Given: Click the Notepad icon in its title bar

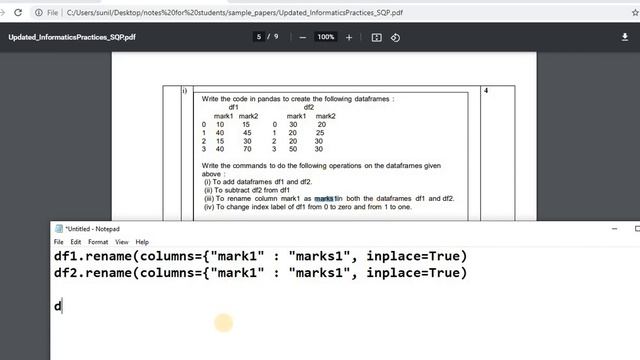Looking at the screenshot, I should click(x=59, y=229).
